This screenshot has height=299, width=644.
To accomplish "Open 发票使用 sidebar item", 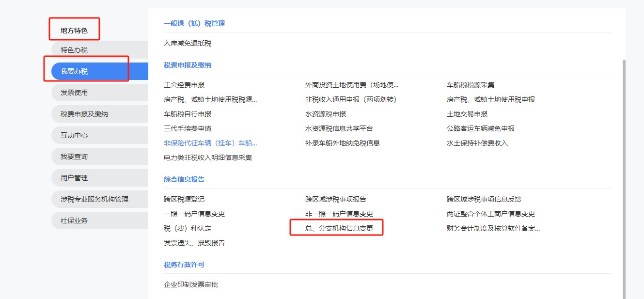I will (99, 93).
